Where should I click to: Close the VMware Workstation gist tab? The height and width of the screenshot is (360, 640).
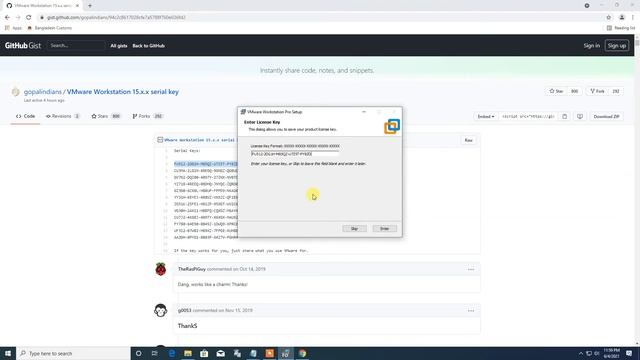[x=77, y=6]
